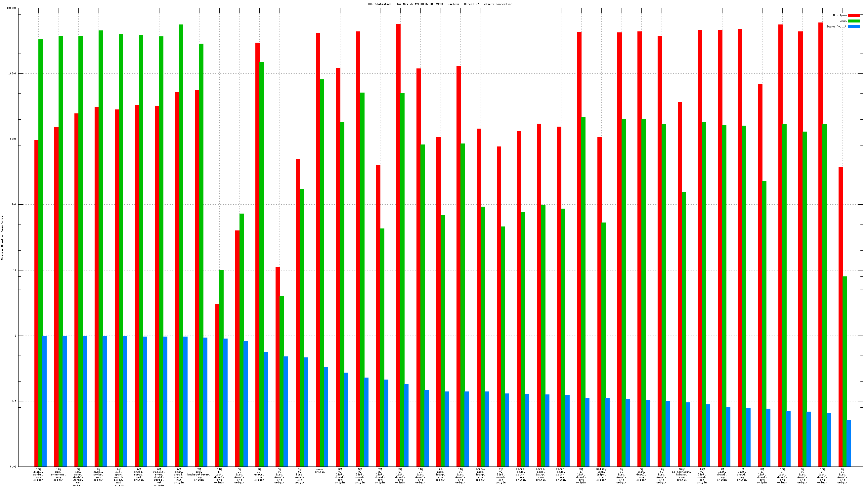Click the ips.backscatterer.org origin axis label
The width and height of the screenshot is (868, 488).
199,474
